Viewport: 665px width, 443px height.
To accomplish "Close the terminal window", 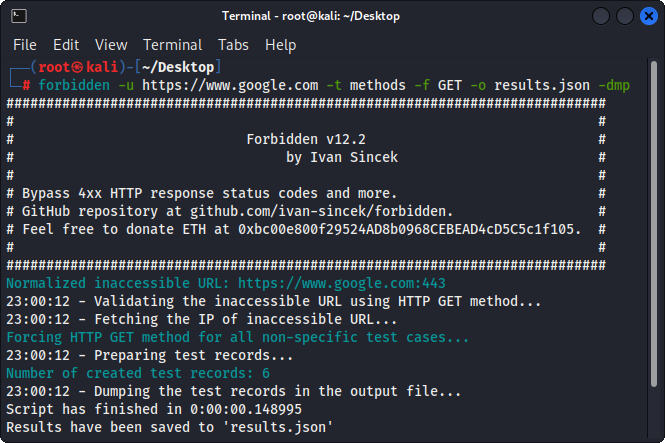I will click(648, 16).
